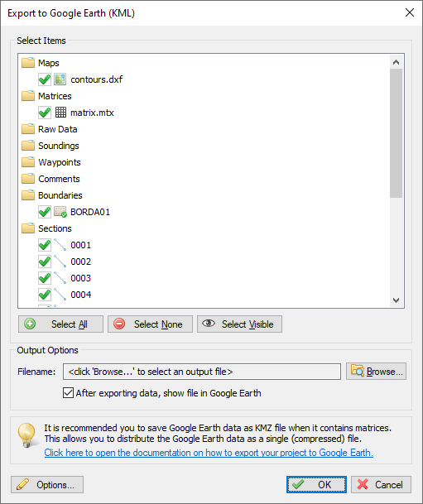Viewport: 423px width, 504px height.
Task: Uncheck section 0002 checkbox
Action: coord(45,262)
